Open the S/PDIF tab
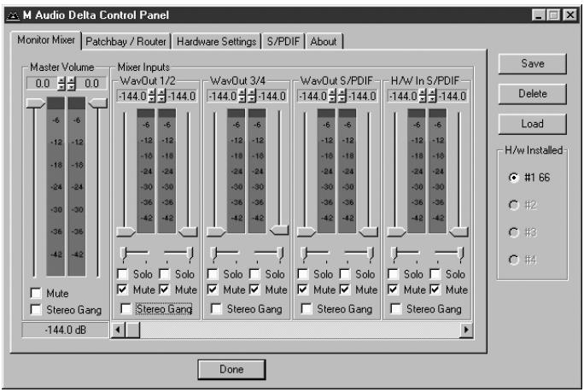584x392 pixels. coord(283,41)
